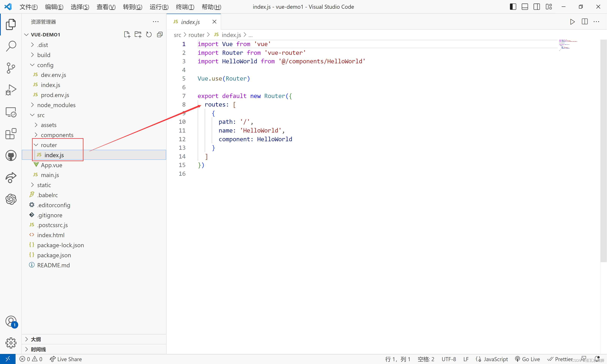The width and height of the screenshot is (607, 364).
Task: Open the Remote Explorer view
Action: pyautogui.click(x=11, y=112)
